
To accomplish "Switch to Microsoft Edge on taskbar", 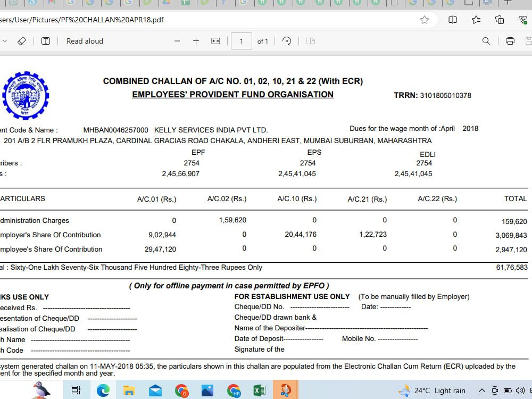I will [103, 390].
